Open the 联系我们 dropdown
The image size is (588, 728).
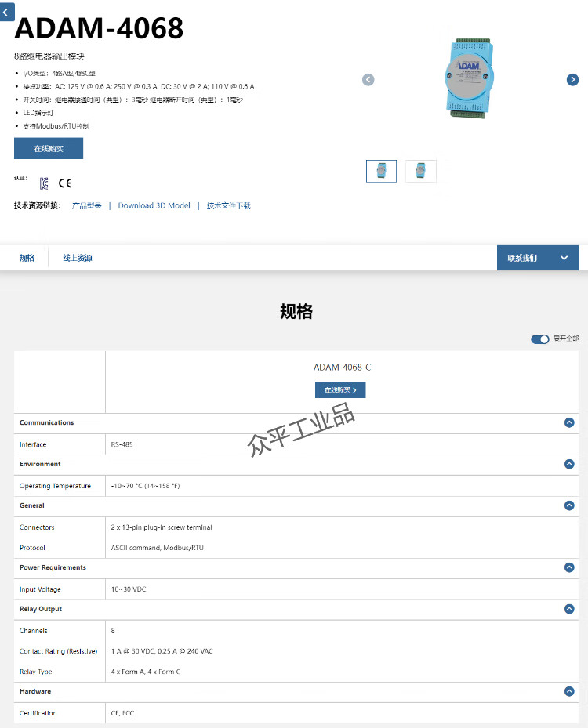(x=538, y=258)
